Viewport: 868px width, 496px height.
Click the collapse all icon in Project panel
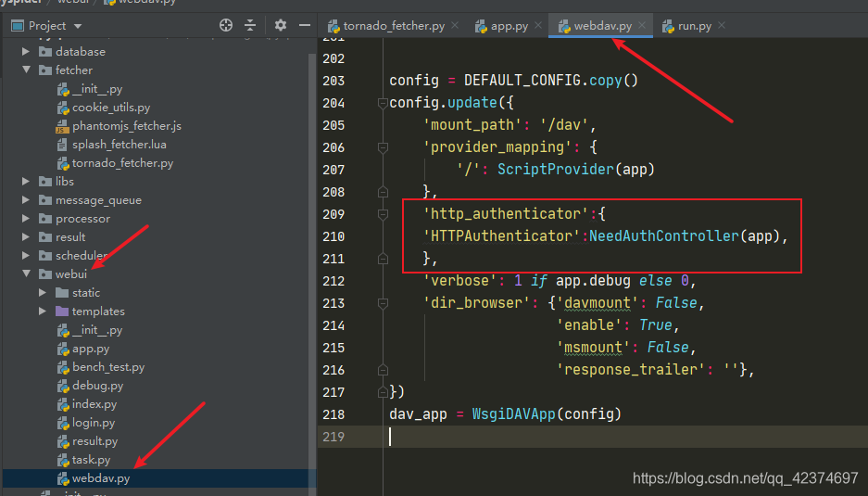(x=250, y=25)
